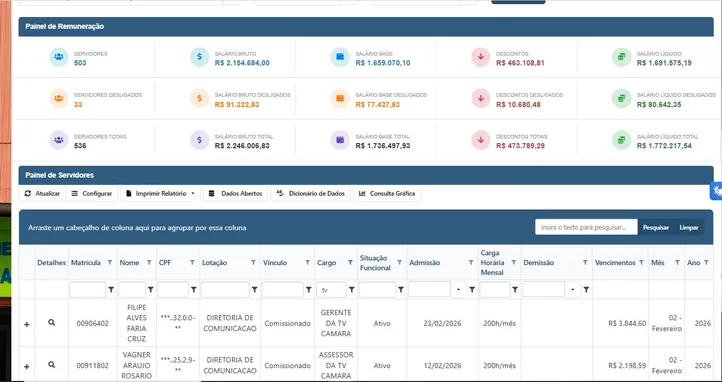Open filter operator menu beside Cargo filter box
Image resolution: width=722 pixels, height=382 pixels.
[352, 289]
